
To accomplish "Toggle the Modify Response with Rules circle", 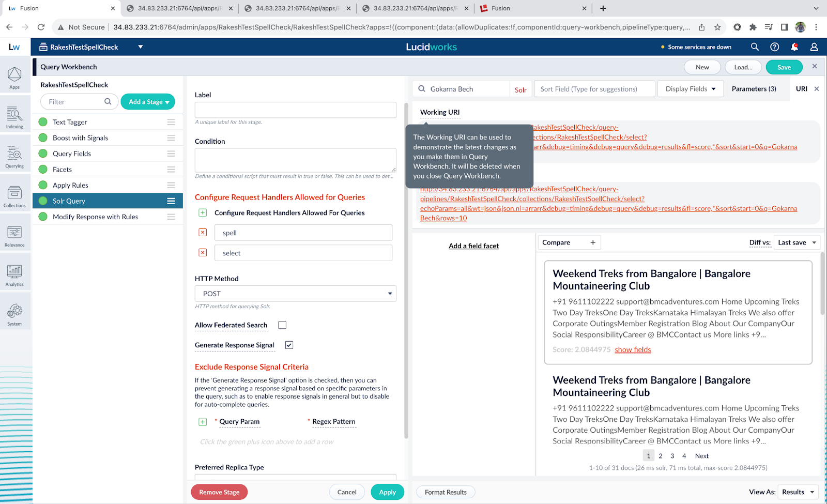I will click(x=43, y=217).
